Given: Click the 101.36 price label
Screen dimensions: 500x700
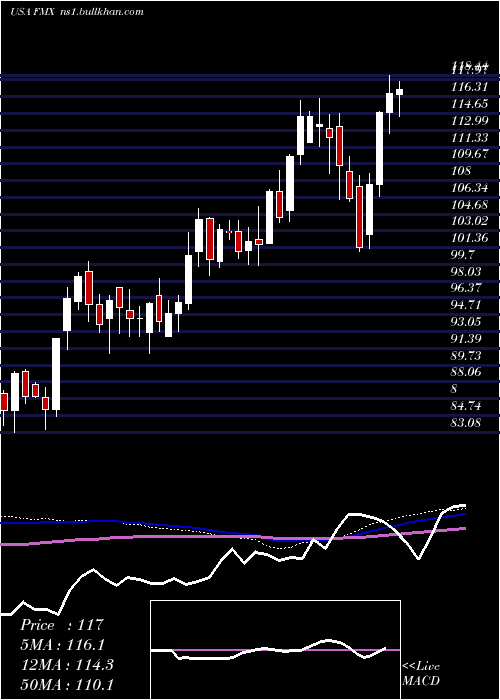Looking at the screenshot, I should (470, 238).
